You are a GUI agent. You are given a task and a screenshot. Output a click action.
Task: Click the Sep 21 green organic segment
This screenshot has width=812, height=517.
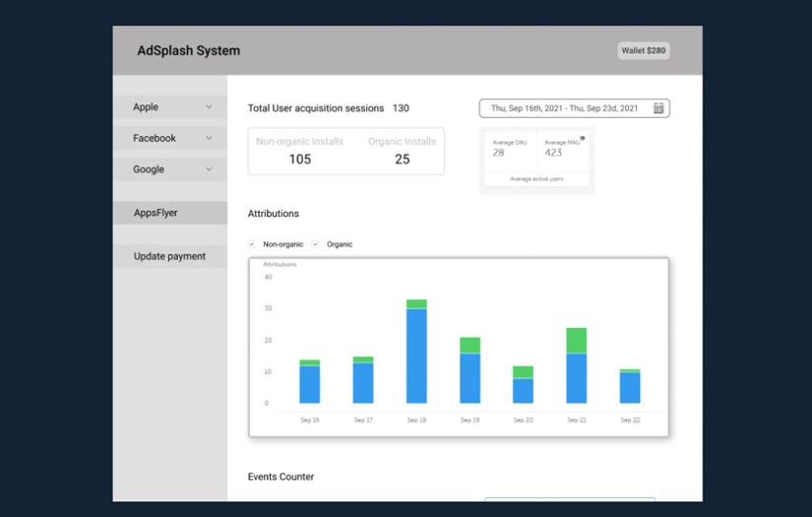[x=577, y=341]
